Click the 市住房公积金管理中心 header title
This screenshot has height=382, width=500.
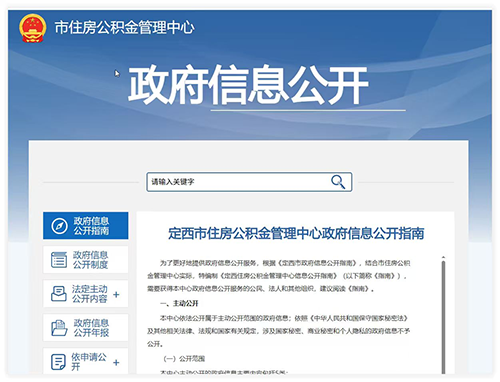[124, 27]
